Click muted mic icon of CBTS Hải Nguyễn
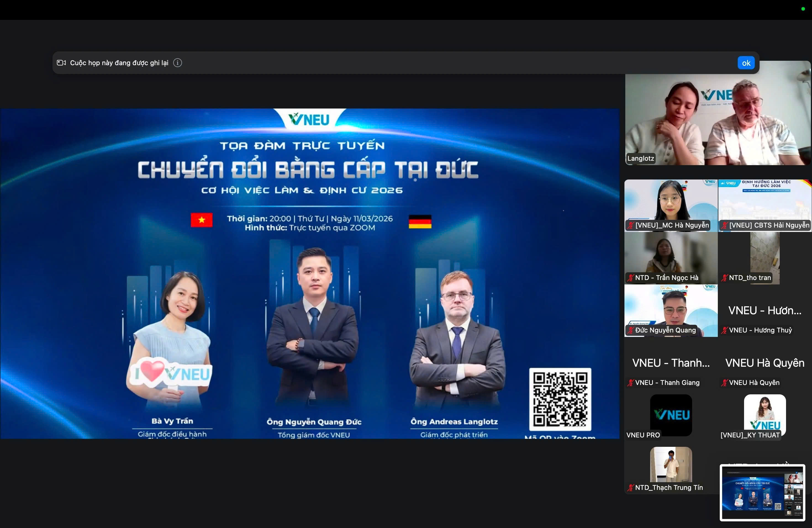The image size is (812, 528). click(x=724, y=225)
